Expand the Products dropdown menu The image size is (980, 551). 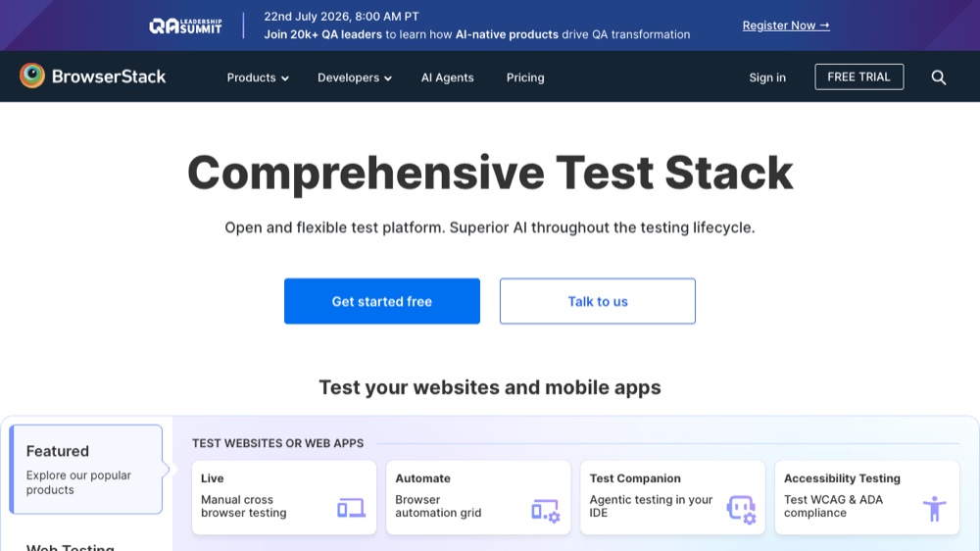point(258,77)
